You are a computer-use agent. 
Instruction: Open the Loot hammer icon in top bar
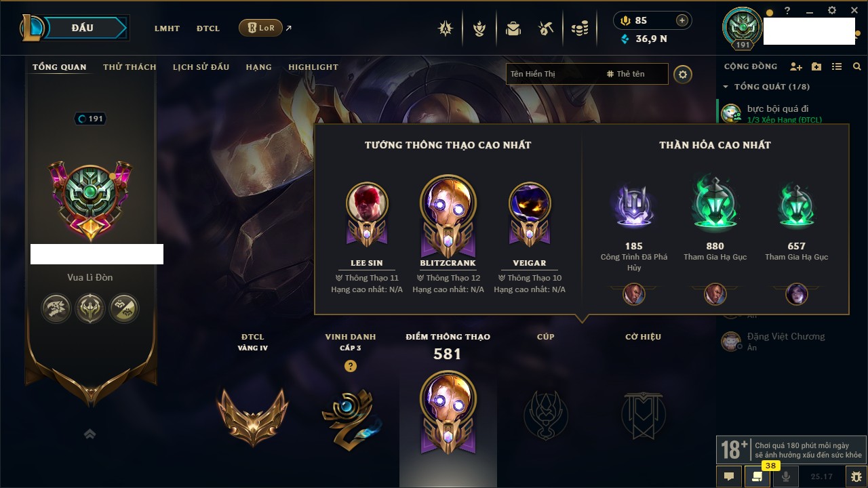546,28
